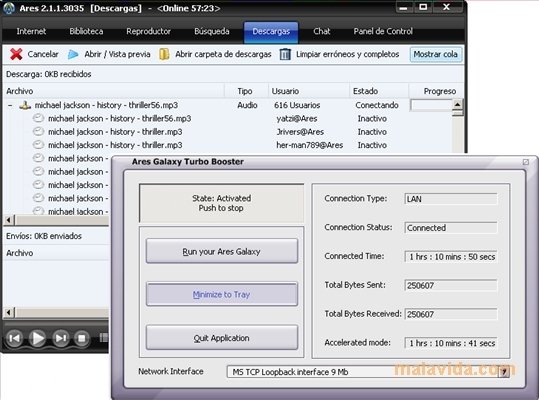539x400 pixels.
Task: Click the Connection Type field showing LAN
Action: [x=451, y=199]
